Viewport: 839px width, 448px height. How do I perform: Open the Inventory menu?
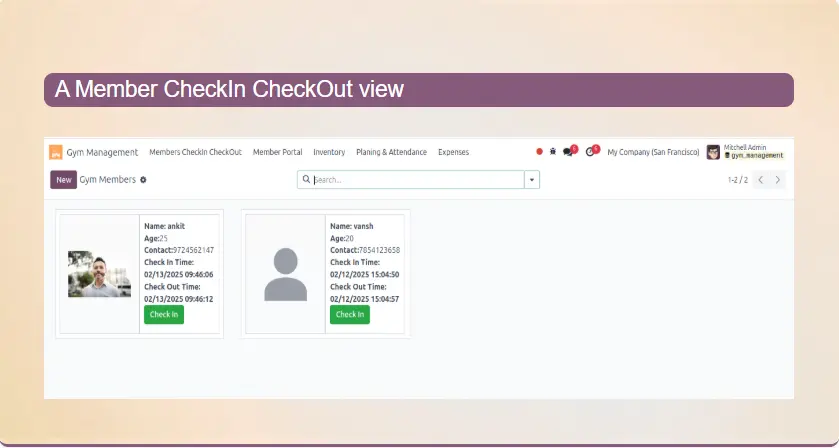[x=329, y=152]
